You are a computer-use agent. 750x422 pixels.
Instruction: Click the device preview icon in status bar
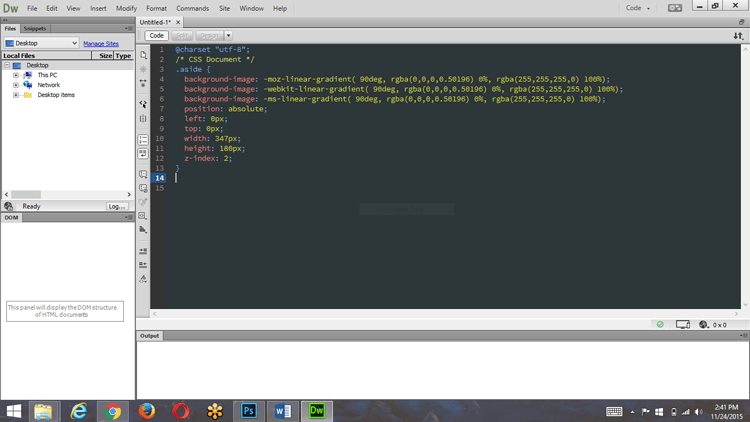point(683,324)
